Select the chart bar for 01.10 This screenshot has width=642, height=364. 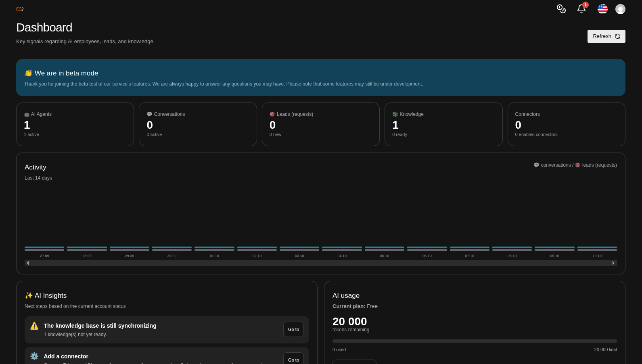click(214, 249)
